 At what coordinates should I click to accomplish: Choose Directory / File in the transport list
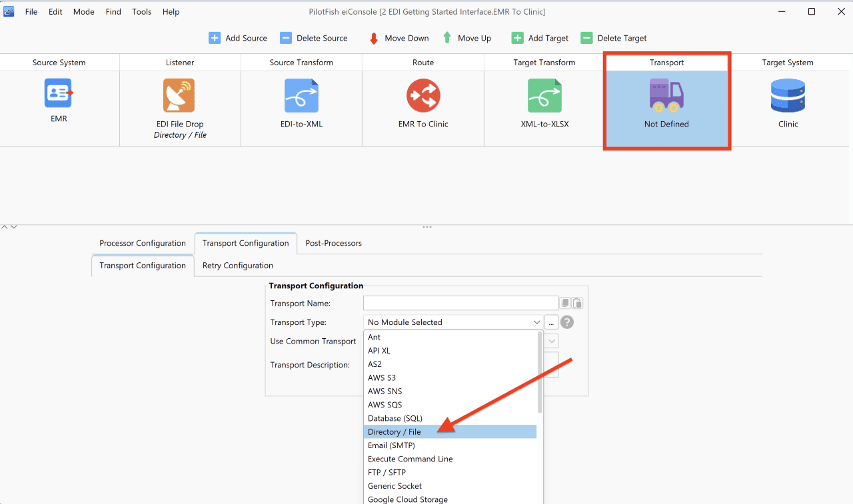click(450, 432)
